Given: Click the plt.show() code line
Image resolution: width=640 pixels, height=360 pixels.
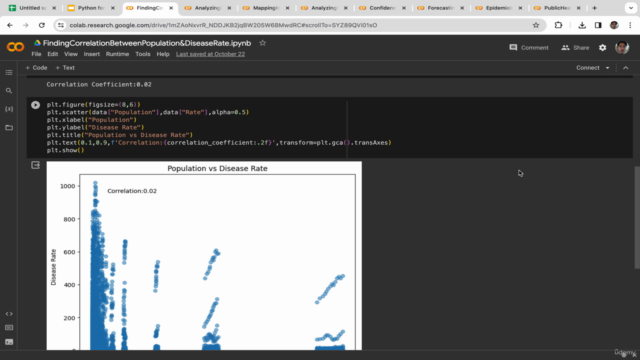Looking at the screenshot, I should tap(65, 150).
